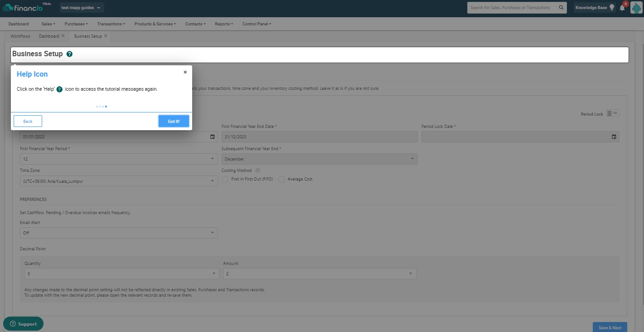The width and height of the screenshot is (644, 332).
Task: Open the Products & Services menu
Action: point(155,24)
